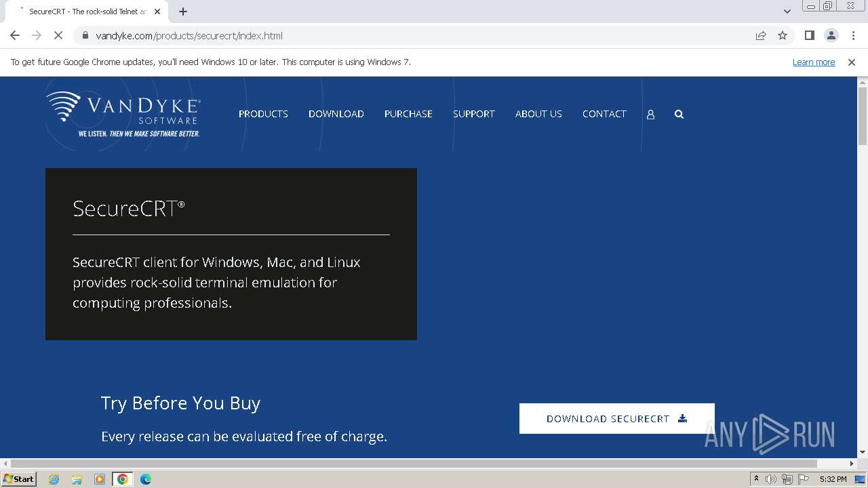Stop loading the page

point(58,35)
